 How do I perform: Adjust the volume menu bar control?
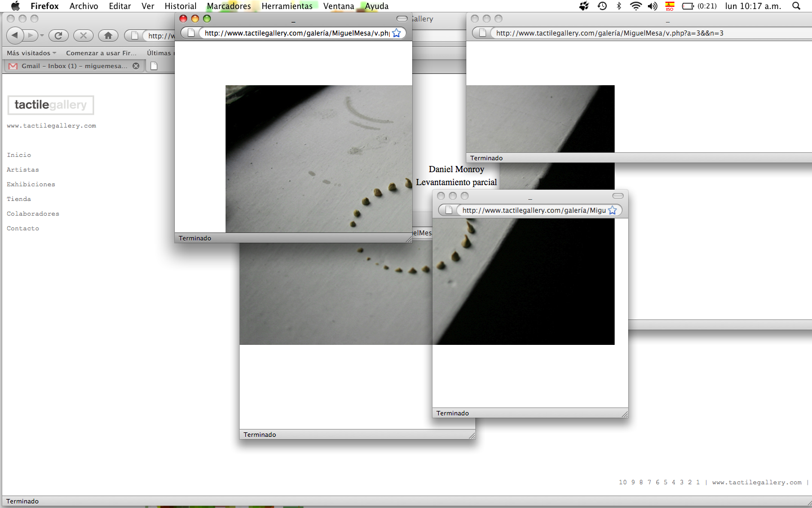tap(652, 6)
